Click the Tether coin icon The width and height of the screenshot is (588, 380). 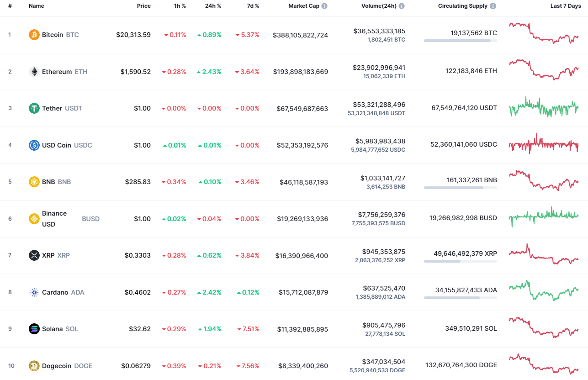[33, 108]
